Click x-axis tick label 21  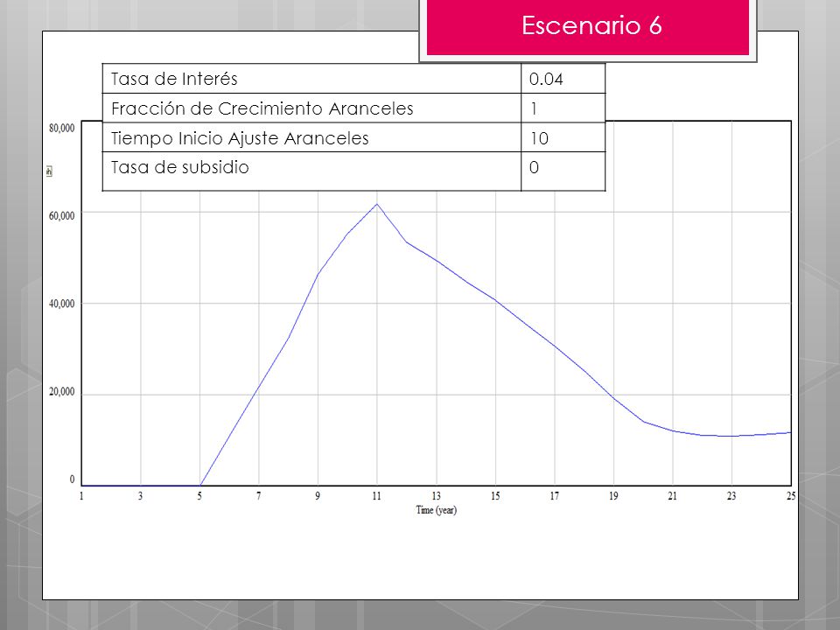672,496
